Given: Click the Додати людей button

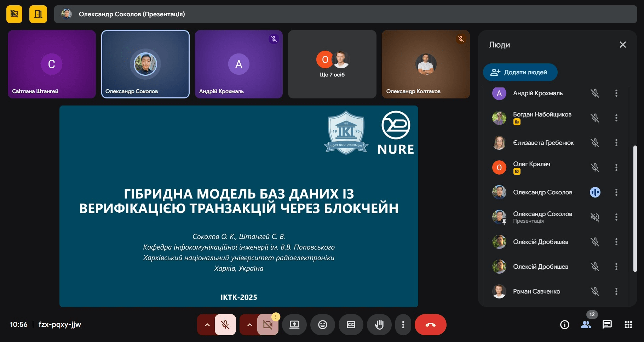Looking at the screenshot, I should click(520, 72).
